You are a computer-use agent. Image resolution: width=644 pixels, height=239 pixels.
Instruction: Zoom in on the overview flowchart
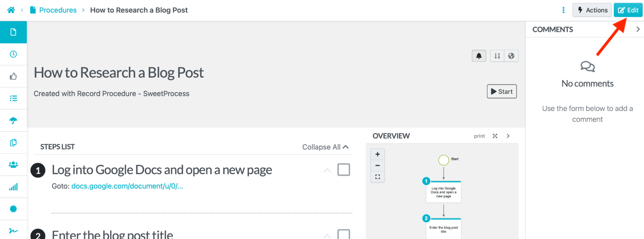(x=378, y=154)
